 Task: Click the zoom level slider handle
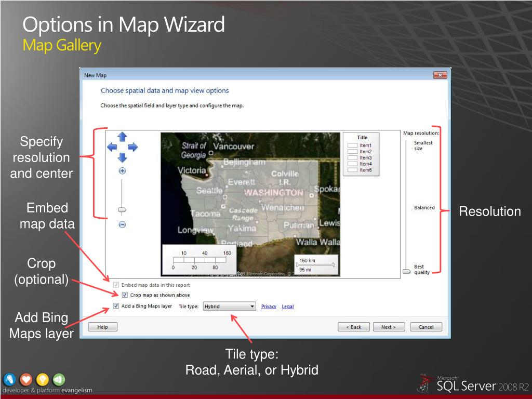point(122,210)
